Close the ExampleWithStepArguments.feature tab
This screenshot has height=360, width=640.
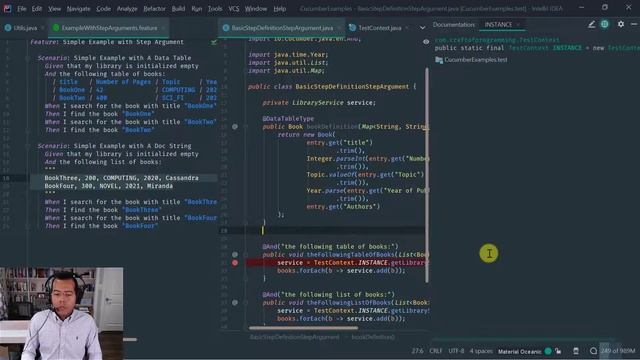click(x=163, y=28)
